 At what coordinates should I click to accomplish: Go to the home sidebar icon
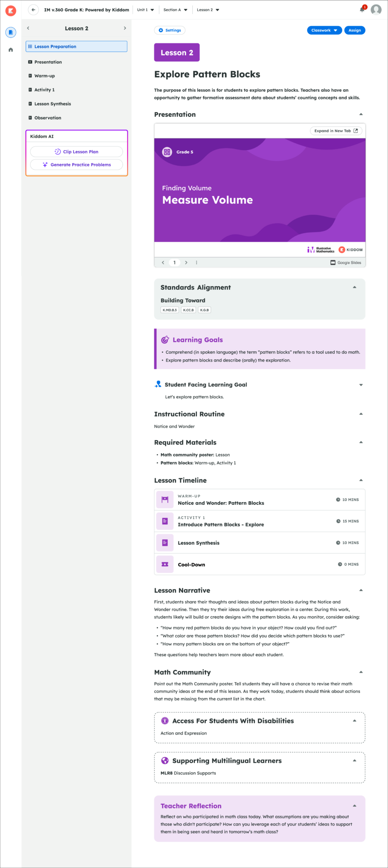11,50
